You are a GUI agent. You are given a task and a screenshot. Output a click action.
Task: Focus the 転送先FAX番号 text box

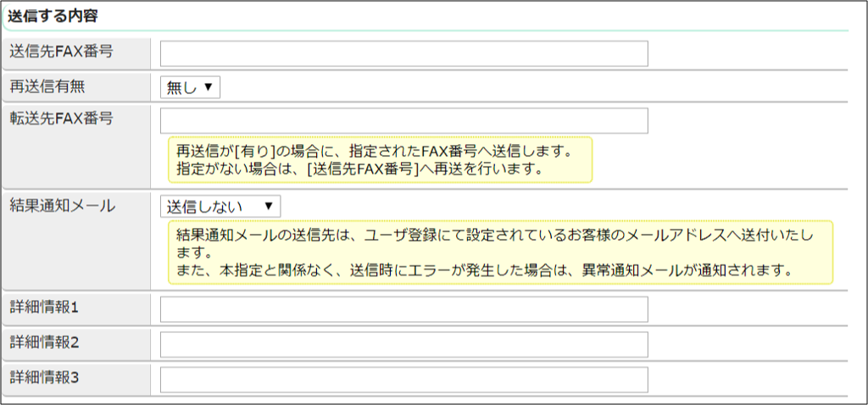(x=403, y=120)
